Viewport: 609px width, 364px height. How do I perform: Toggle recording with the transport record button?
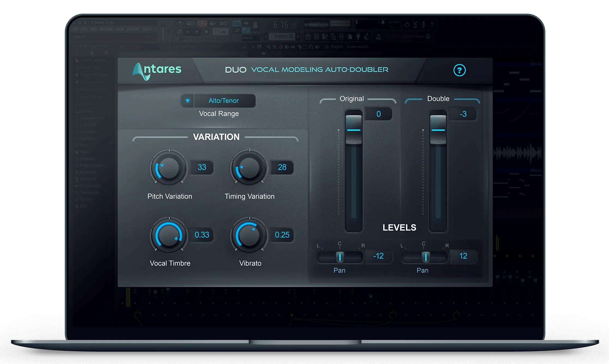click(206, 32)
